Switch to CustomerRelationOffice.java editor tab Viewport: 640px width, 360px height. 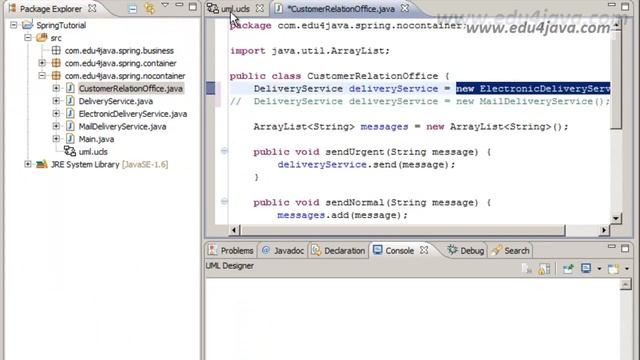pyautogui.click(x=341, y=9)
